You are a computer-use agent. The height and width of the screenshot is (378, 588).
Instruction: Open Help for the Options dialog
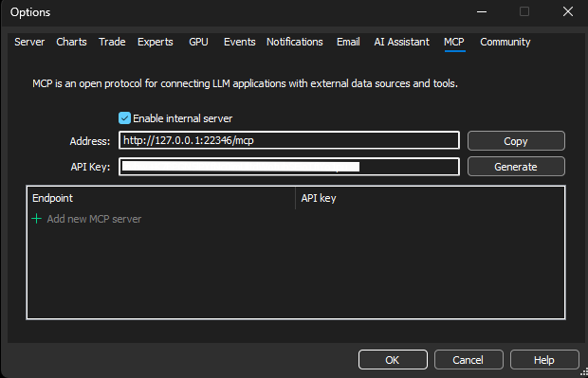tap(544, 360)
